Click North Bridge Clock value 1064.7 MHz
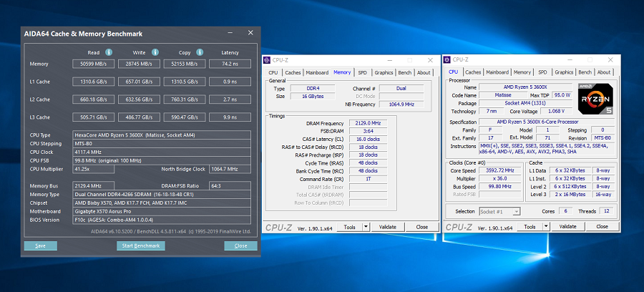This screenshot has width=644, height=292. (x=230, y=169)
